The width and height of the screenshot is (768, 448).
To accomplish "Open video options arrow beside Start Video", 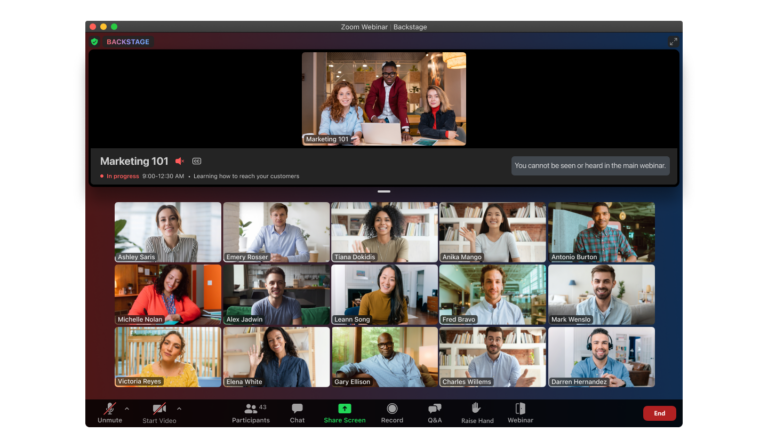I will click(179, 408).
